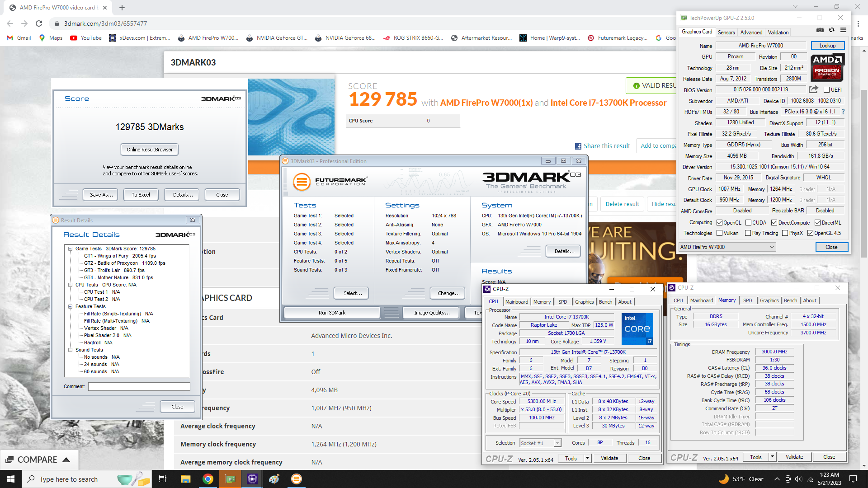Viewport: 868px width, 488px height.
Task: Click the Image Quality button in 3DMark03
Action: click(432, 313)
